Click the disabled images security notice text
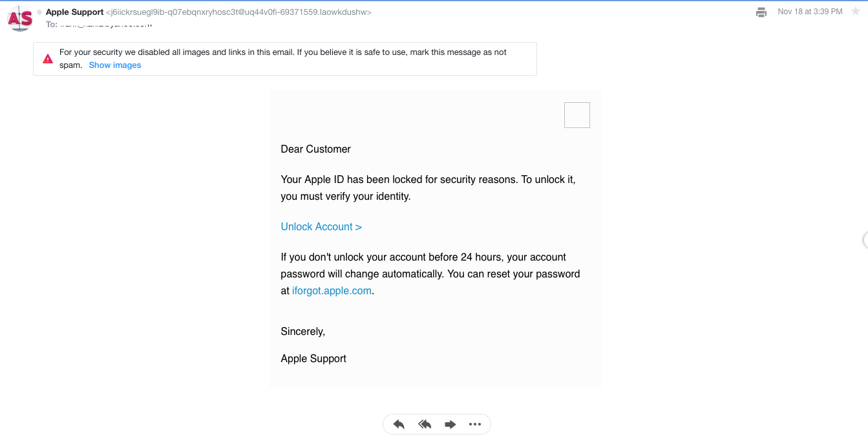 coord(282,52)
